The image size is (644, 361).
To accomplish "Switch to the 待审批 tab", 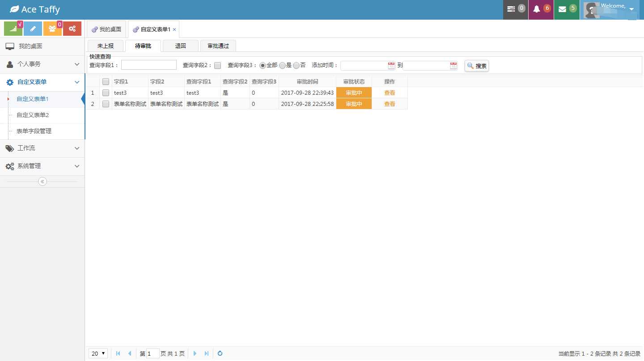I will coord(143,46).
